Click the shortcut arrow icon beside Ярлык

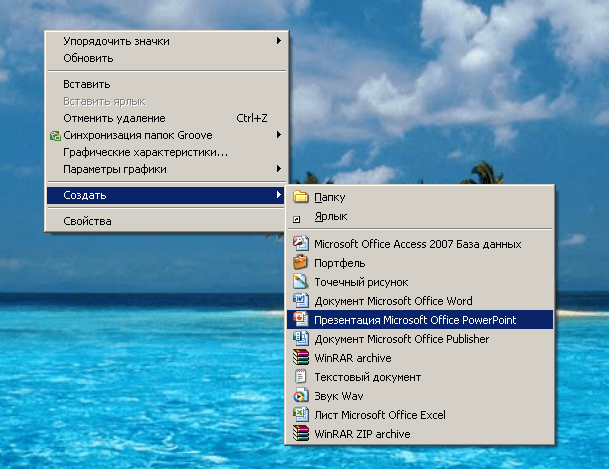296,219
